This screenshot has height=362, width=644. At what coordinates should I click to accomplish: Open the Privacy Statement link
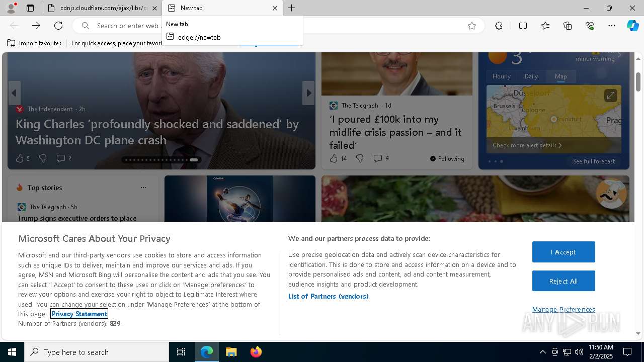pos(79,314)
